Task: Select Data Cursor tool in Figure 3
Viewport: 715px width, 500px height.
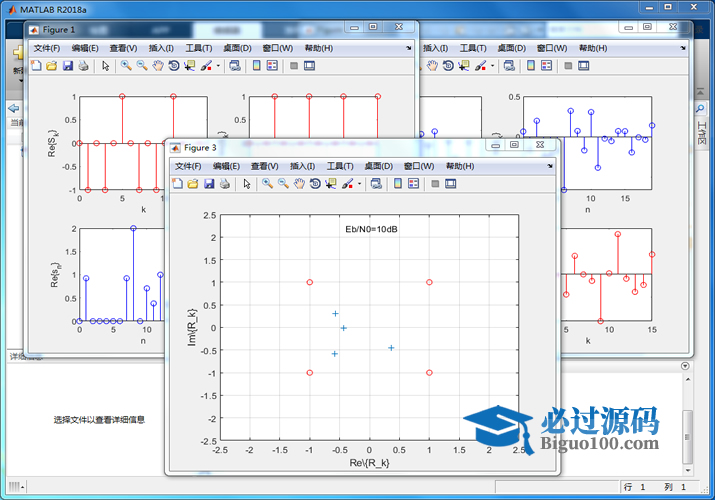Action: tap(331, 184)
